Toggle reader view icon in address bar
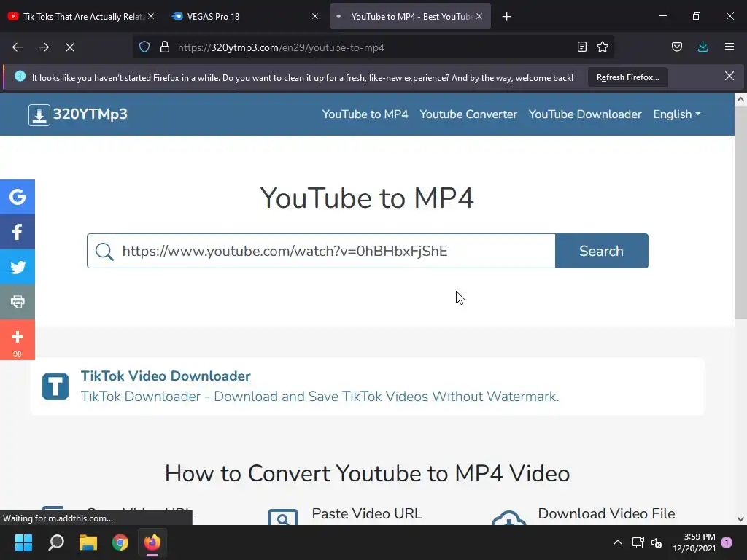747x560 pixels. 581,47
